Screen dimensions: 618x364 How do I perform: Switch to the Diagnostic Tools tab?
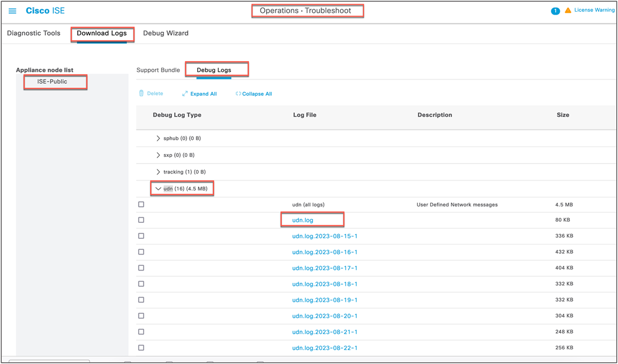(x=34, y=33)
